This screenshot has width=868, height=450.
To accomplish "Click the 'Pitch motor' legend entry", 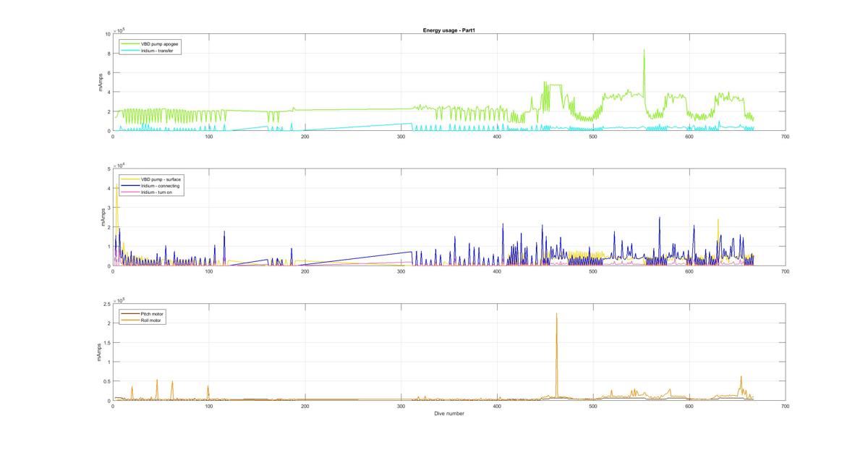I will (153, 313).
